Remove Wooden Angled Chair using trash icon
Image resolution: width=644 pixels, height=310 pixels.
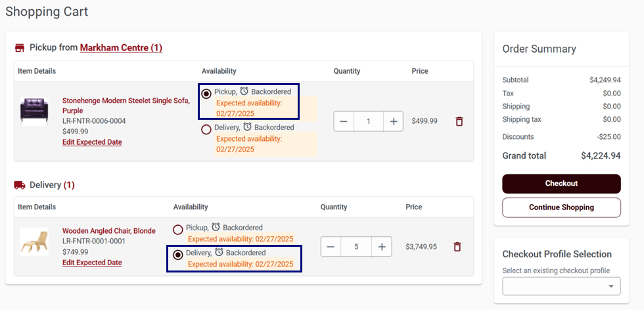pos(457,247)
